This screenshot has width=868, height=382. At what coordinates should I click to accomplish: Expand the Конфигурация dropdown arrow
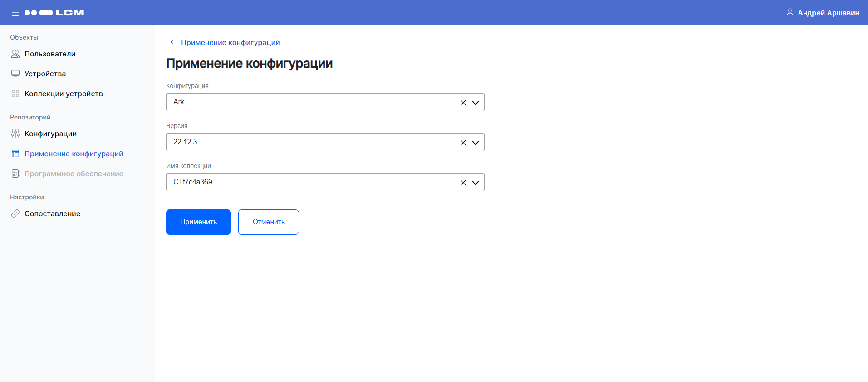pos(476,103)
